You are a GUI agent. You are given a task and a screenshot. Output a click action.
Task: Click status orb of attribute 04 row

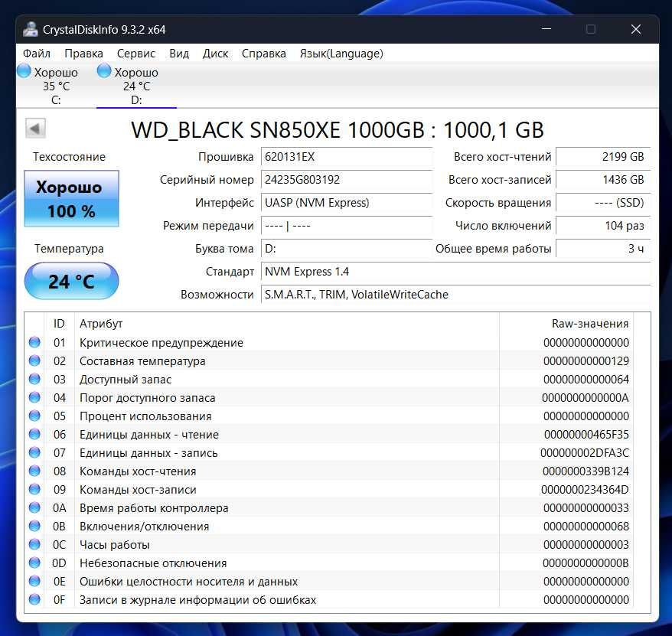34,397
